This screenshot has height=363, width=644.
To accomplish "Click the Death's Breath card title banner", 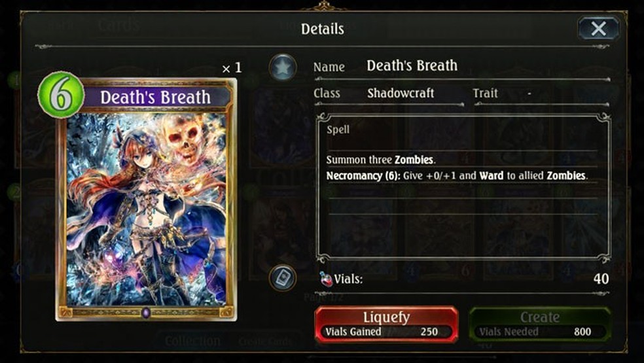I will pyautogui.click(x=155, y=97).
